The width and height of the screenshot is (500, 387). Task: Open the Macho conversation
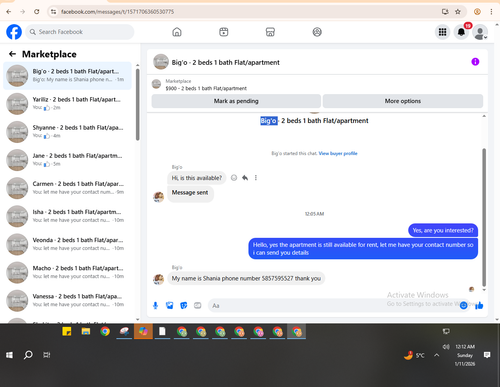coord(67,272)
